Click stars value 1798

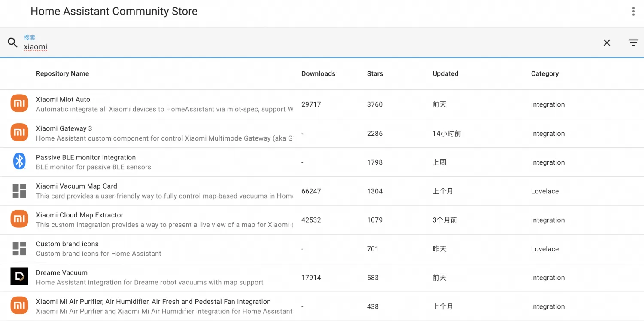pos(375,162)
